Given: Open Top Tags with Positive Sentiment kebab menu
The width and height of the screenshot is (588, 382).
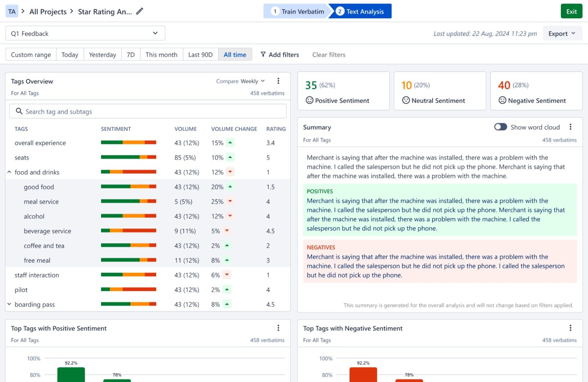Looking at the screenshot, I should click(278, 328).
